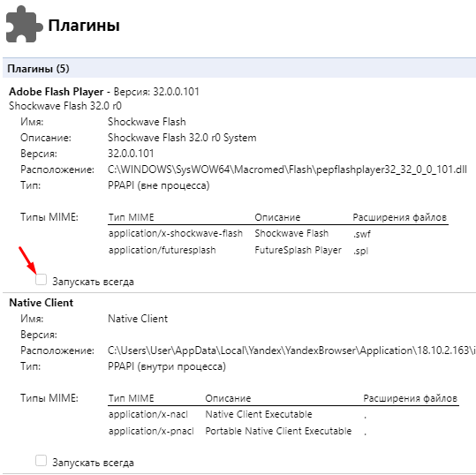Click 'PPAPI (внутри процесса)' type value
This screenshot has width=476, height=475.
pyautogui.click(x=167, y=366)
